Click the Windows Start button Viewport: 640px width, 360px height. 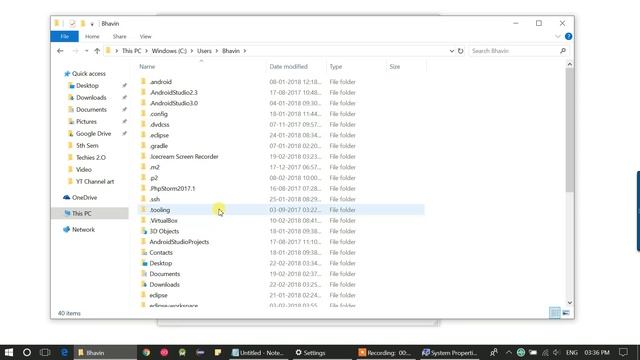(x=9, y=352)
